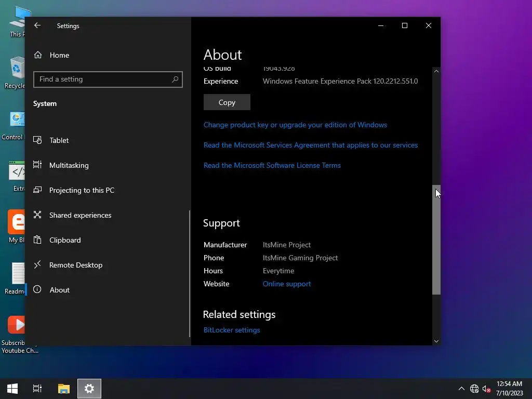Focus the Find a setting search field
Viewport: 532px width, 399px height.
(x=108, y=79)
